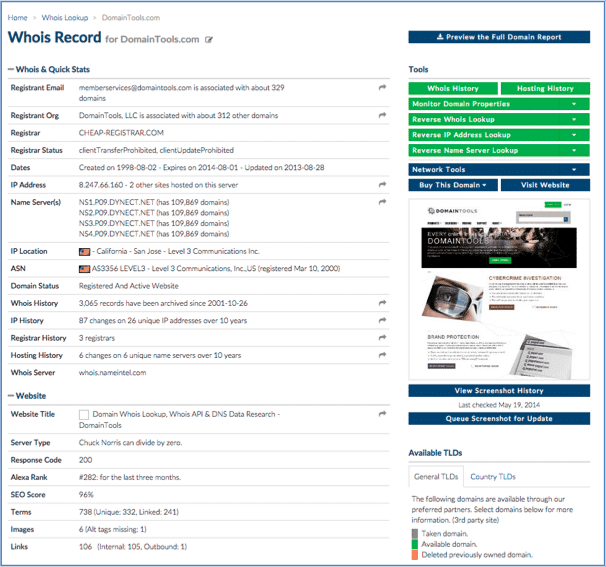The image size is (606, 567).
Task: Collapse the Whois & Quick Stats section
Action: click(x=11, y=70)
